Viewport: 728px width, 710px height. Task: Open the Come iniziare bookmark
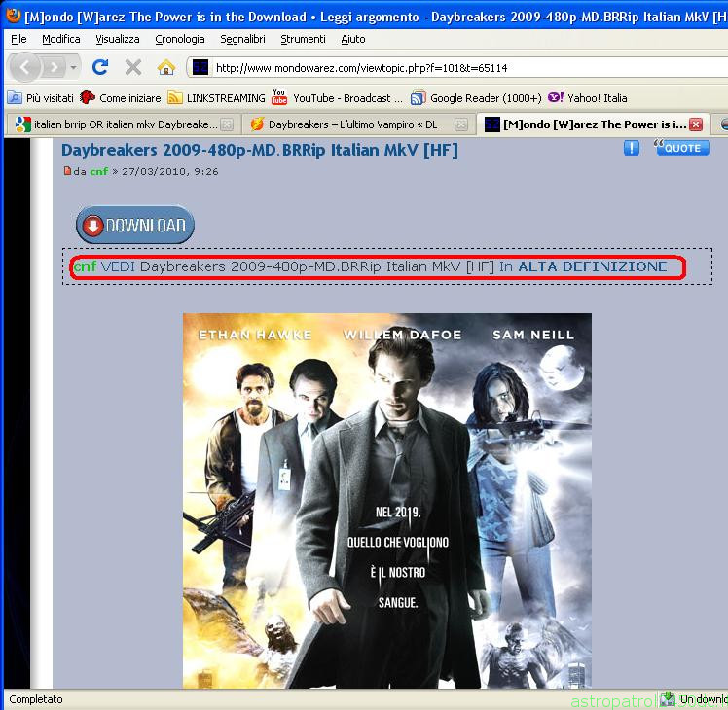(x=121, y=98)
